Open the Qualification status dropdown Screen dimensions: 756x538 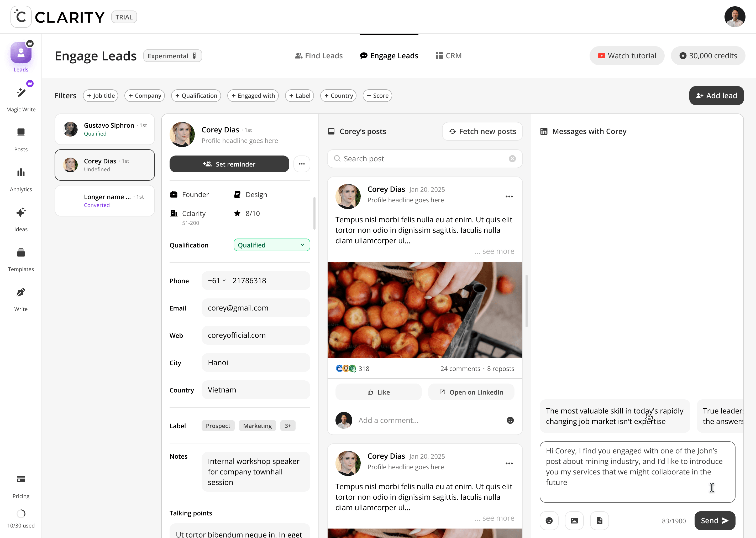point(271,245)
